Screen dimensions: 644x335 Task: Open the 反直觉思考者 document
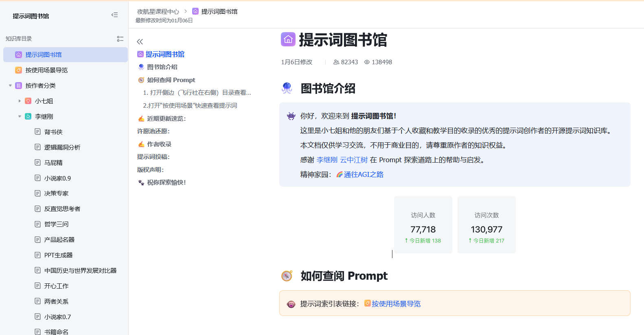pos(62,209)
